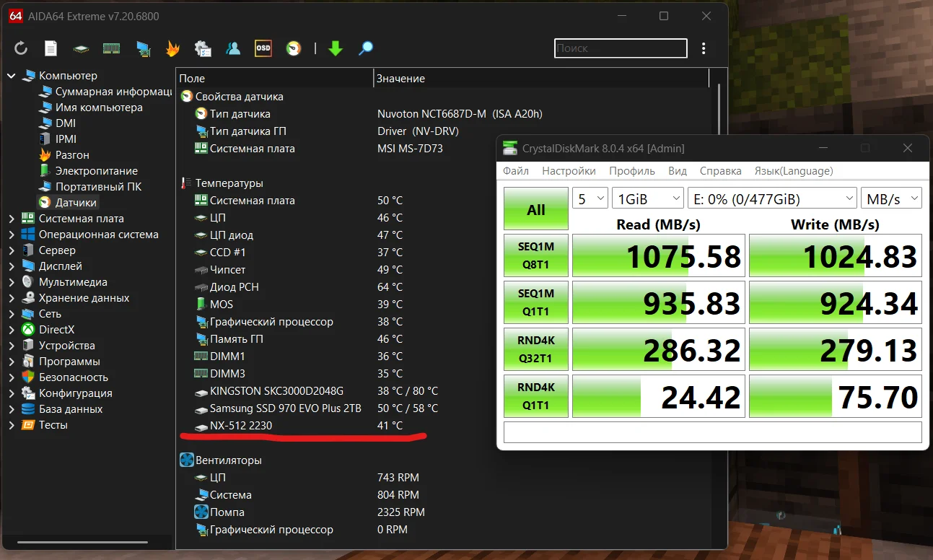
Task: Run all tests with the All button
Action: pyautogui.click(x=536, y=209)
